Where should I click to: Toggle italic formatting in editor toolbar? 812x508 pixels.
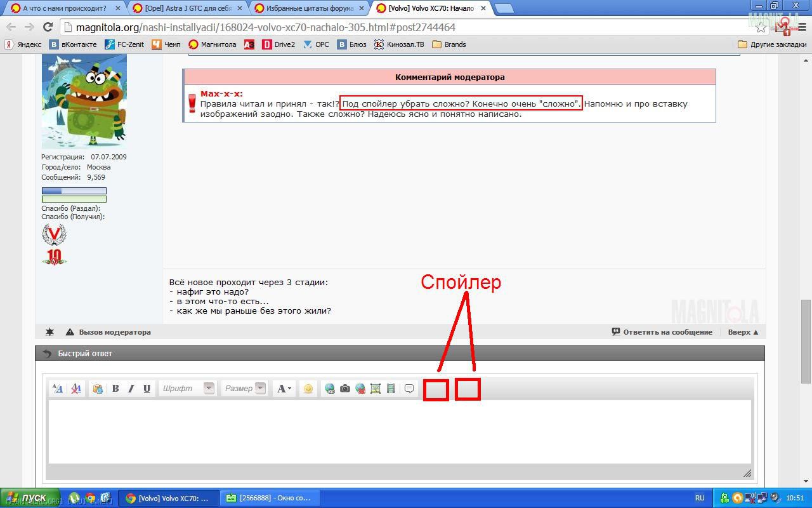pos(131,389)
